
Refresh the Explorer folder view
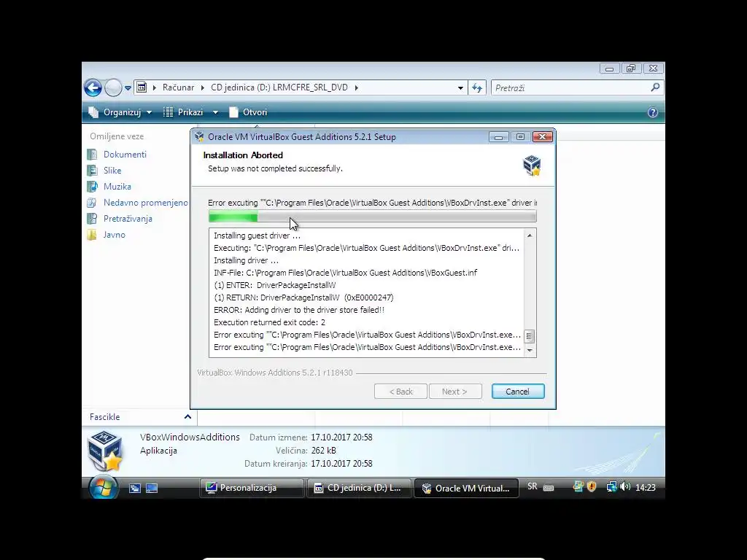pyautogui.click(x=477, y=87)
